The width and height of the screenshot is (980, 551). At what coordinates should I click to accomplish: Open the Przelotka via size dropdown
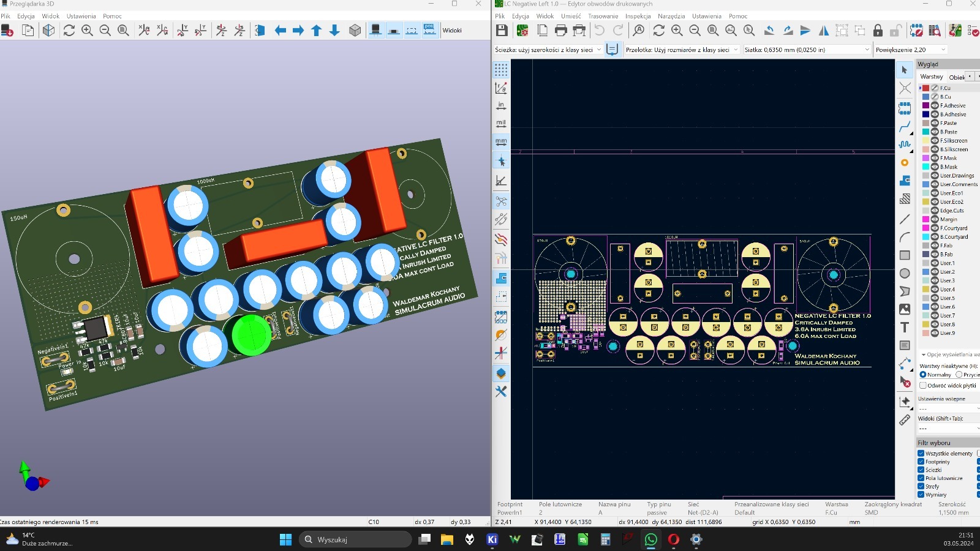click(682, 50)
